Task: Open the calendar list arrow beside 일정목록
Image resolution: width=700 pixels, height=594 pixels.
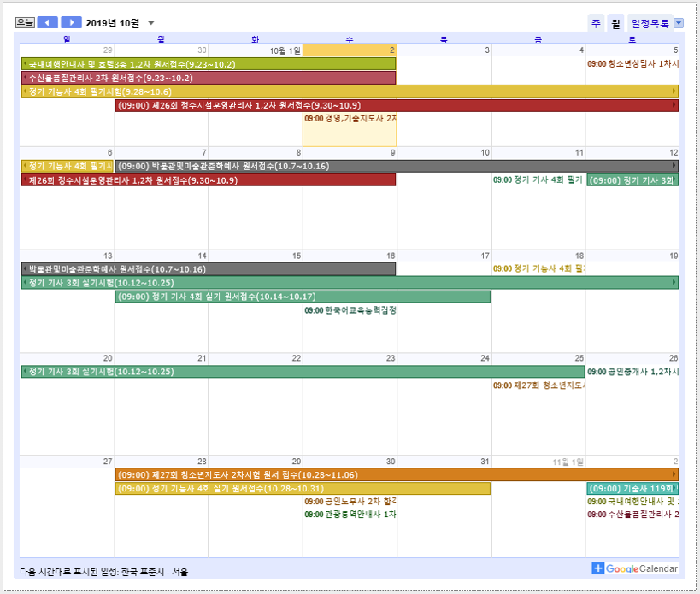Action: pyautogui.click(x=679, y=24)
